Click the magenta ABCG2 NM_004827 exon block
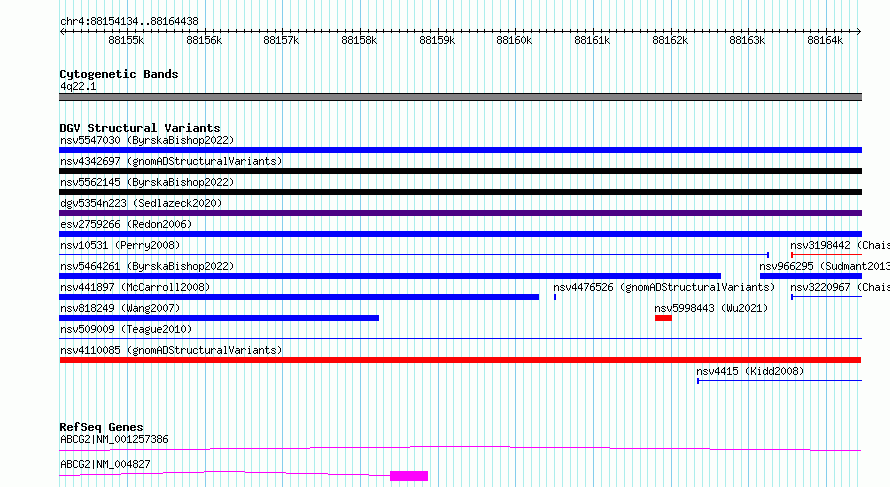 point(409,476)
